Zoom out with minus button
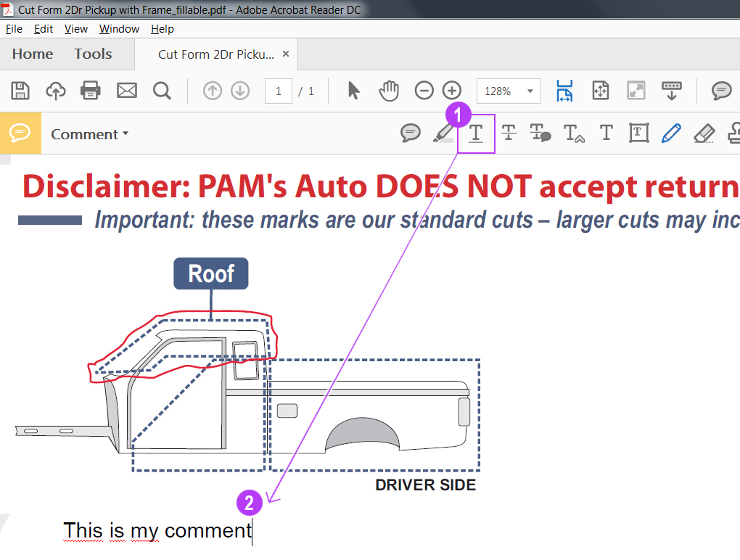This screenshot has width=740, height=560. pos(424,91)
